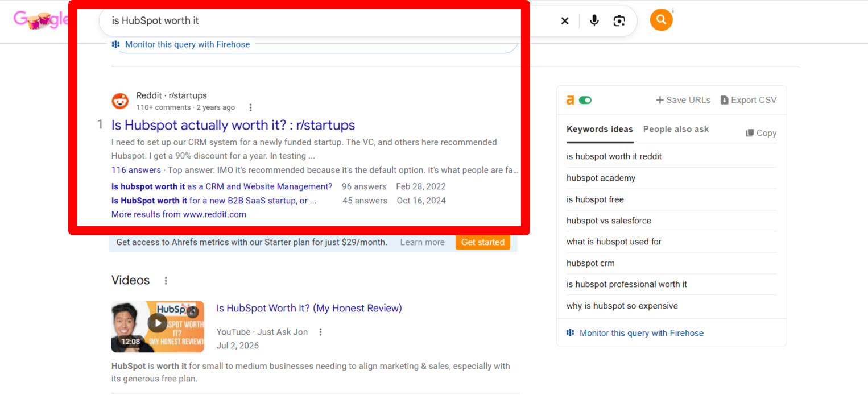868x395 pixels.
Task: Monitor query with Firehose below search box
Action: tap(181, 44)
